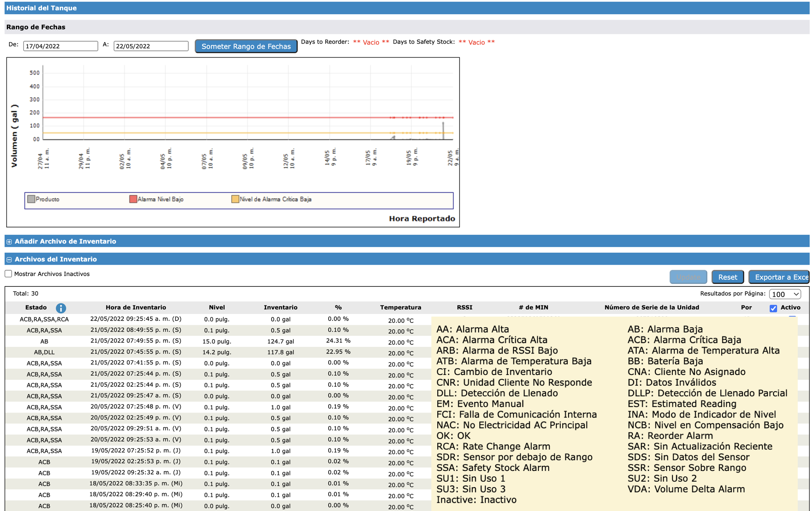This screenshot has width=812, height=511.
Task: Click the Days to Safety Stock Vacio value
Action: 477,42
